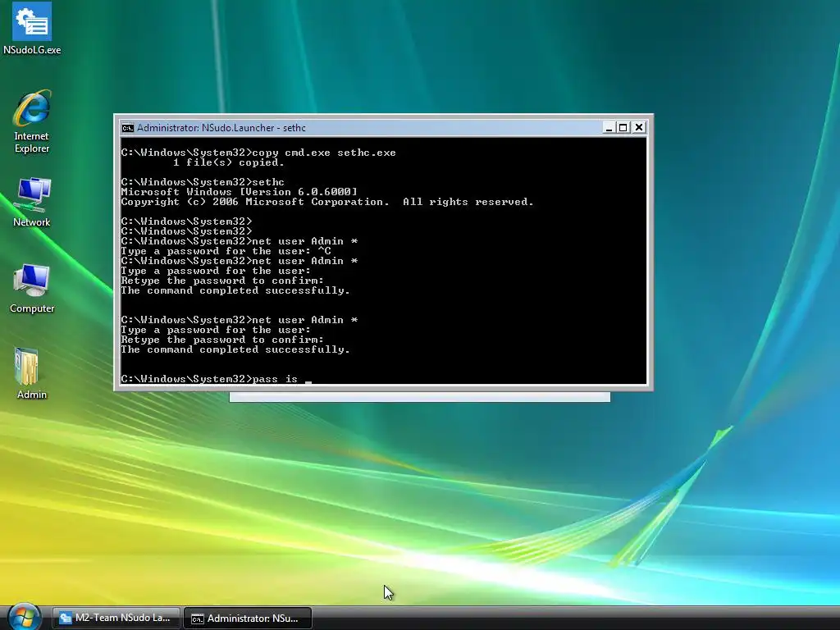Select the Internet Explorer desktop icon
This screenshot has height=630, width=840.
pyautogui.click(x=32, y=121)
